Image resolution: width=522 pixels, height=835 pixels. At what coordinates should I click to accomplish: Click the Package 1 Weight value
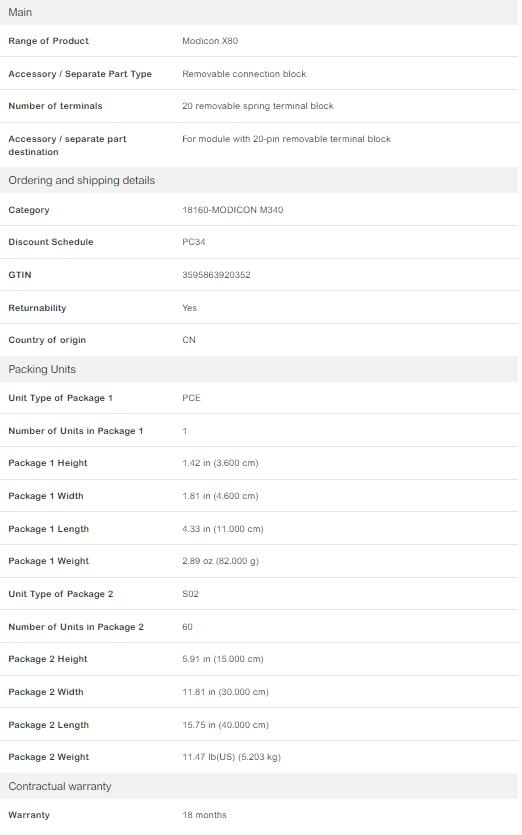pyautogui.click(x=221, y=561)
